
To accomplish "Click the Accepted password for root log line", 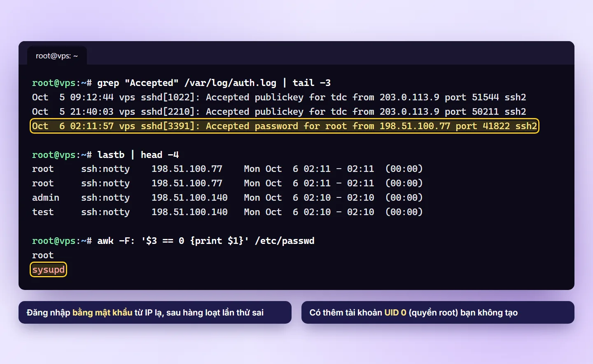I will 285,126.
